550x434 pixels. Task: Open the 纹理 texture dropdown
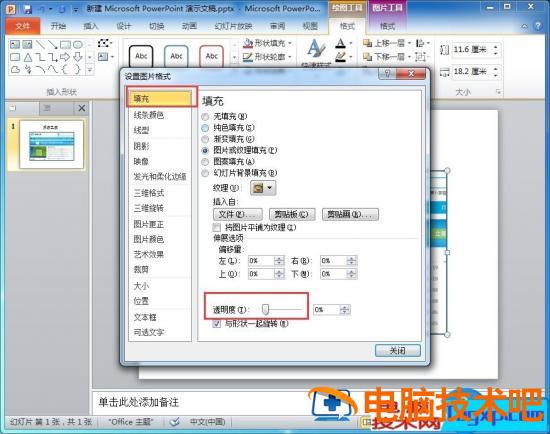pos(263,188)
